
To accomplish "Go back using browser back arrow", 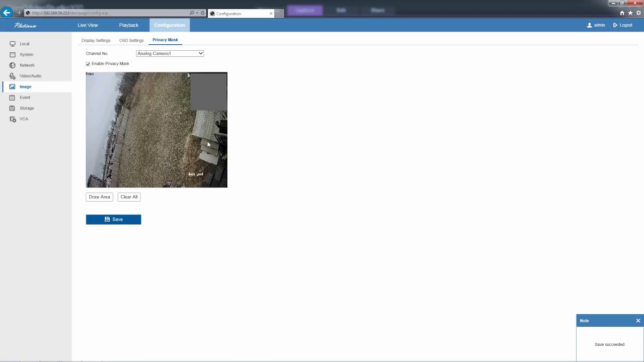I will click(x=7, y=13).
